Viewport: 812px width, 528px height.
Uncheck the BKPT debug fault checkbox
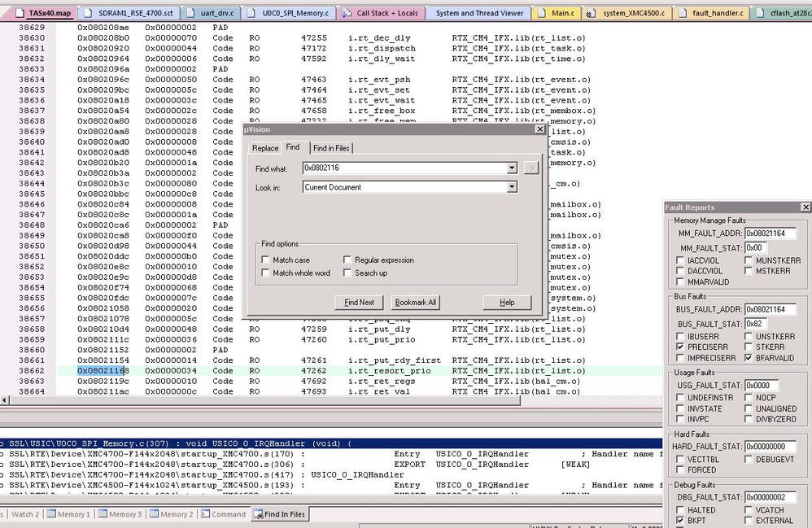pyautogui.click(x=680, y=520)
